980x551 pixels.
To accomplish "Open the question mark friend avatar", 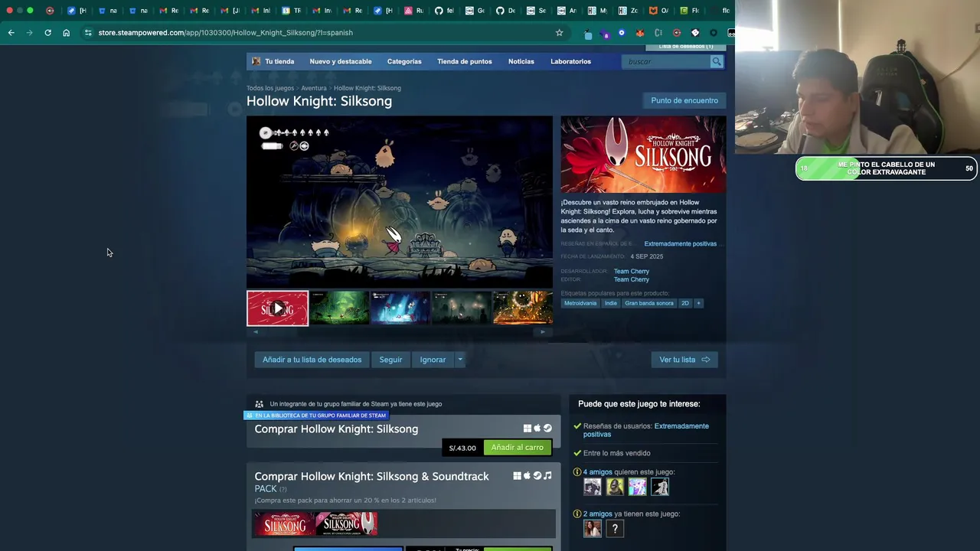I will click(615, 528).
